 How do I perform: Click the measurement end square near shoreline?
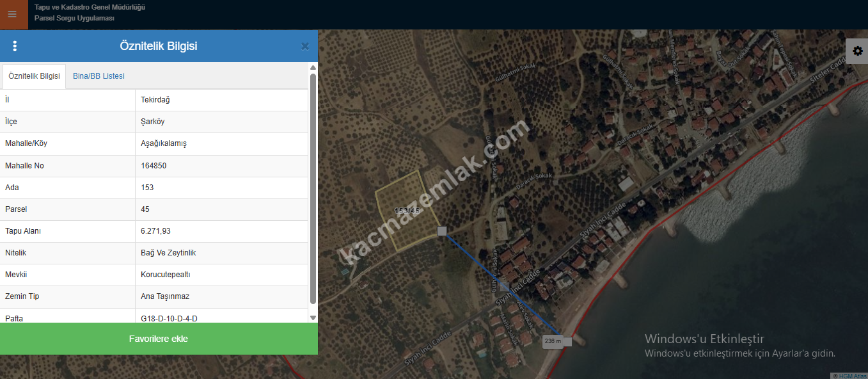coord(567,341)
